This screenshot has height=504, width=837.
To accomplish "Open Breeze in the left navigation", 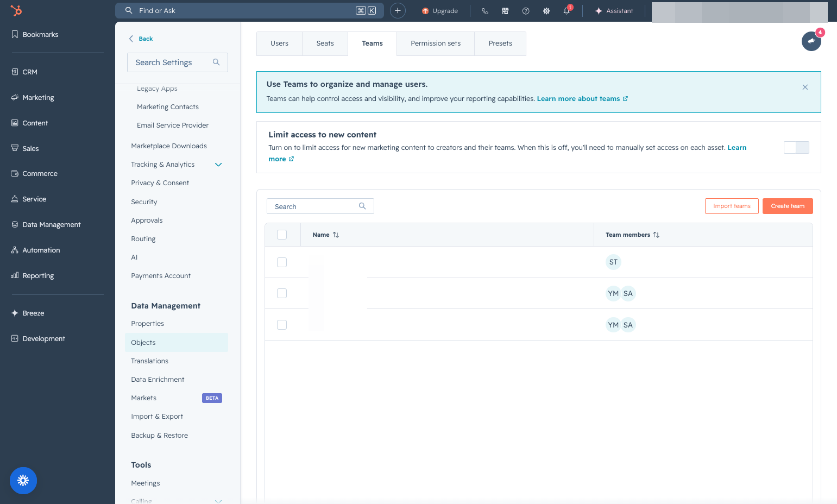I will point(28,313).
